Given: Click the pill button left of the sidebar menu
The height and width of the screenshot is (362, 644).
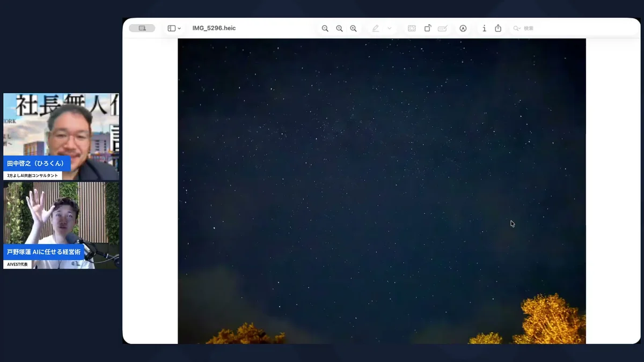Looking at the screenshot, I should click(x=142, y=28).
